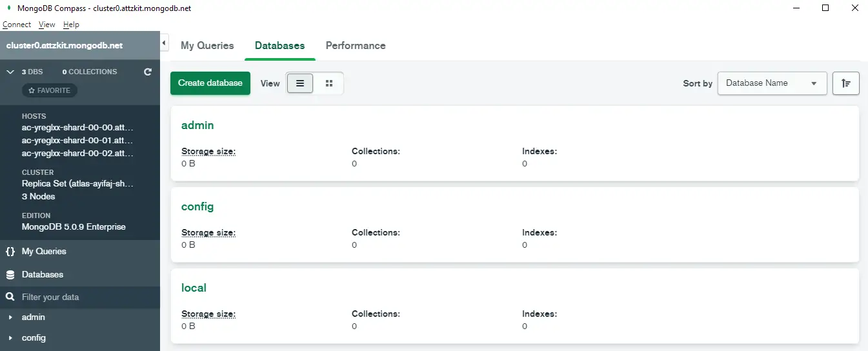Screen dimensions: 868x351
Task: Select the Databases tab
Action: click(280, 46)
